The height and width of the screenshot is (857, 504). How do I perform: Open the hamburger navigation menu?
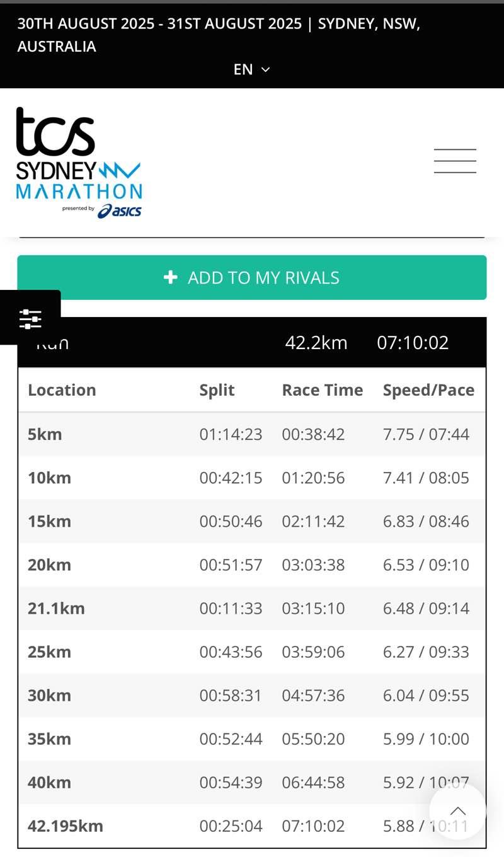(x=455, y=161)
